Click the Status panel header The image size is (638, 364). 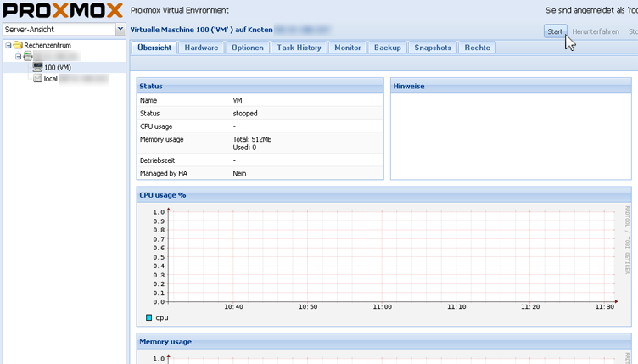[x=260, y=86]
